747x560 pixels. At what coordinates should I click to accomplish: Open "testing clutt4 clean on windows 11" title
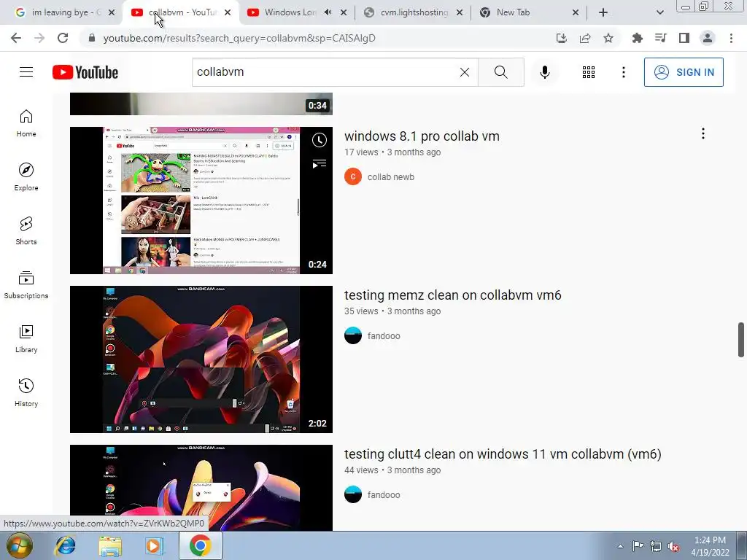503,454
